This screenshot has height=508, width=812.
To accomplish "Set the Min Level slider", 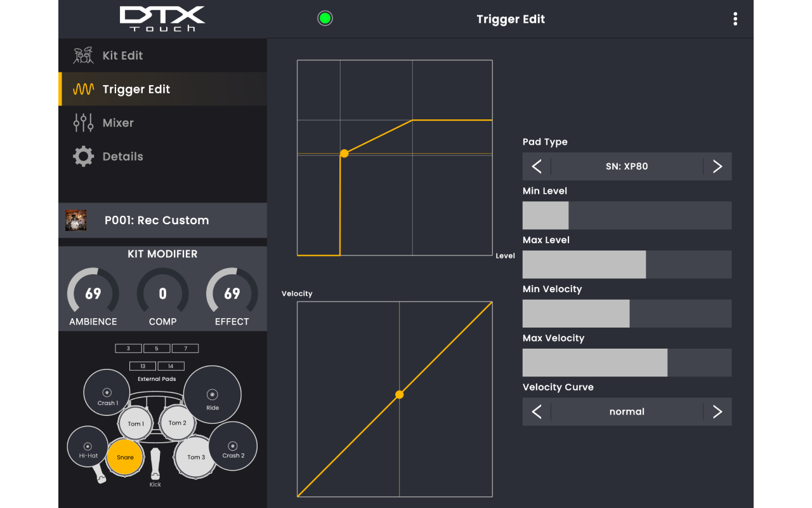I will point(627,215).
